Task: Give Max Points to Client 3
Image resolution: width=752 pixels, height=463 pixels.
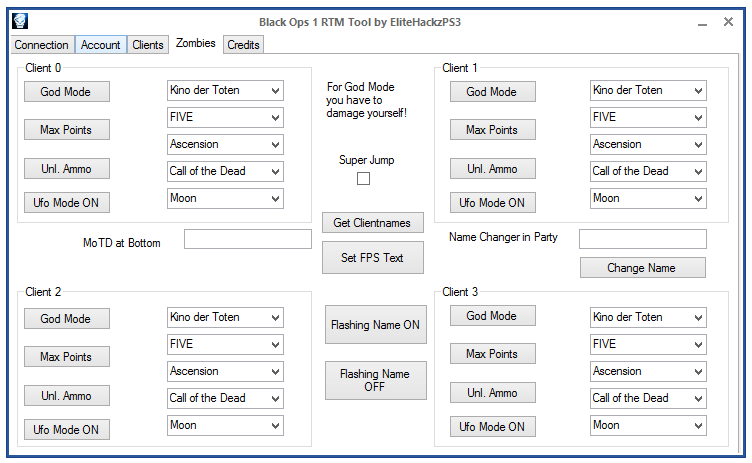Action: (x=493, y=354)
